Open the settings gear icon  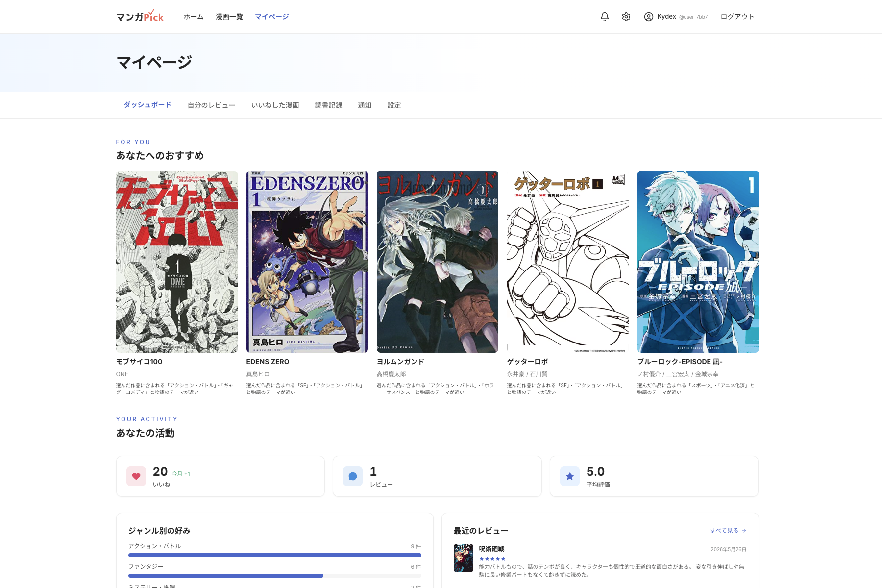pyautogui.click(x=626, y=17)
